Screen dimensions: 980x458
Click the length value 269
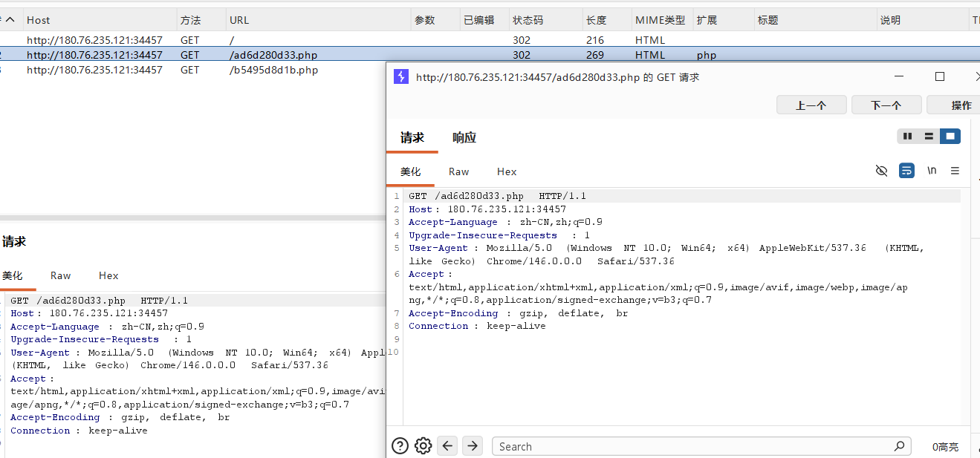pyautogui.click(x=595, y=55)
